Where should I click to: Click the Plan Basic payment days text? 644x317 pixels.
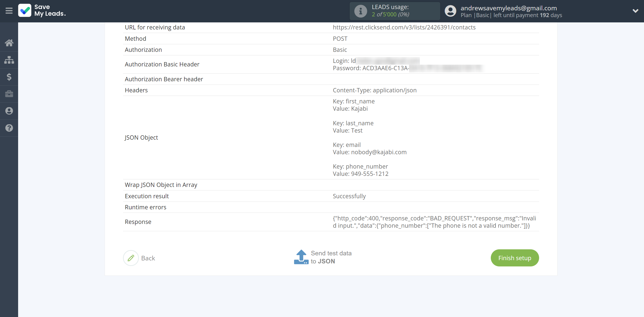point(511,15)
